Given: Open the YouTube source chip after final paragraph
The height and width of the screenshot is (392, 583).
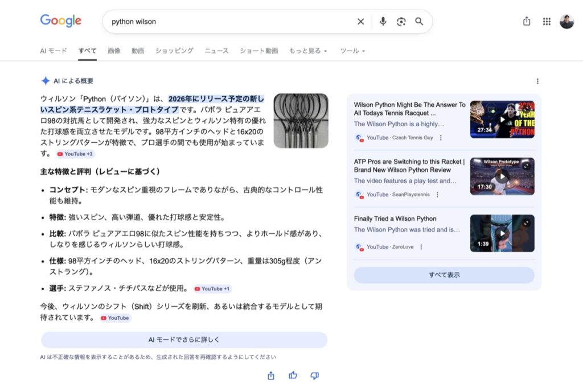Looking at the screenshot, I should click(115, 318).
